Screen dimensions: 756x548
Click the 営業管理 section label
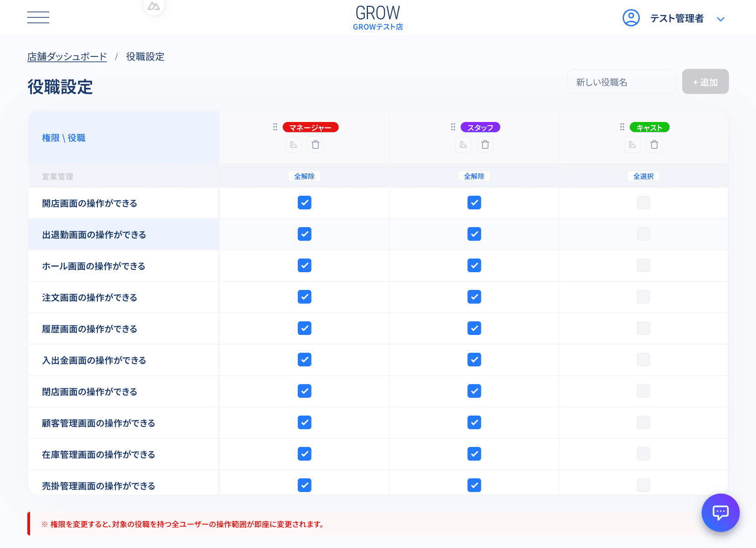pyautogui.click(x=57, y=177)
